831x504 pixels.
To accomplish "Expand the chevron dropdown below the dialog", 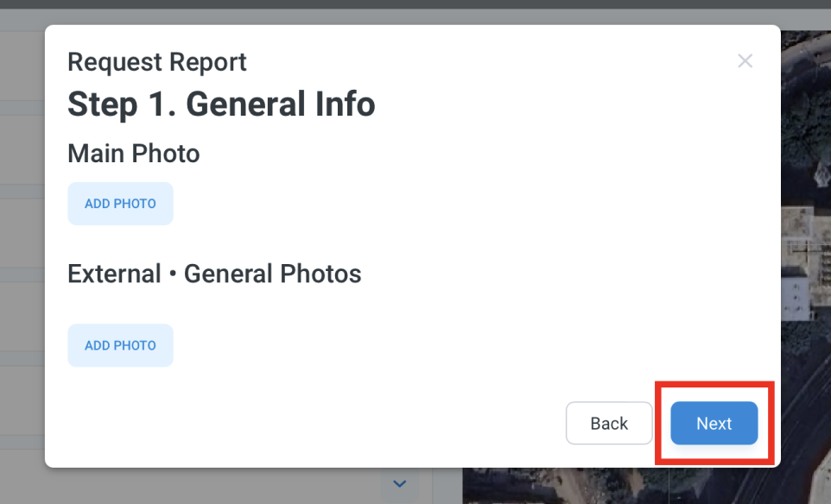I will tap(400, 483).
